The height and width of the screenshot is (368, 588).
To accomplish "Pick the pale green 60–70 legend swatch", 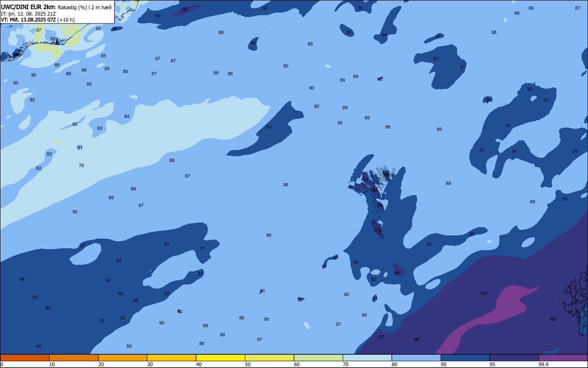I will pos(318,357).
